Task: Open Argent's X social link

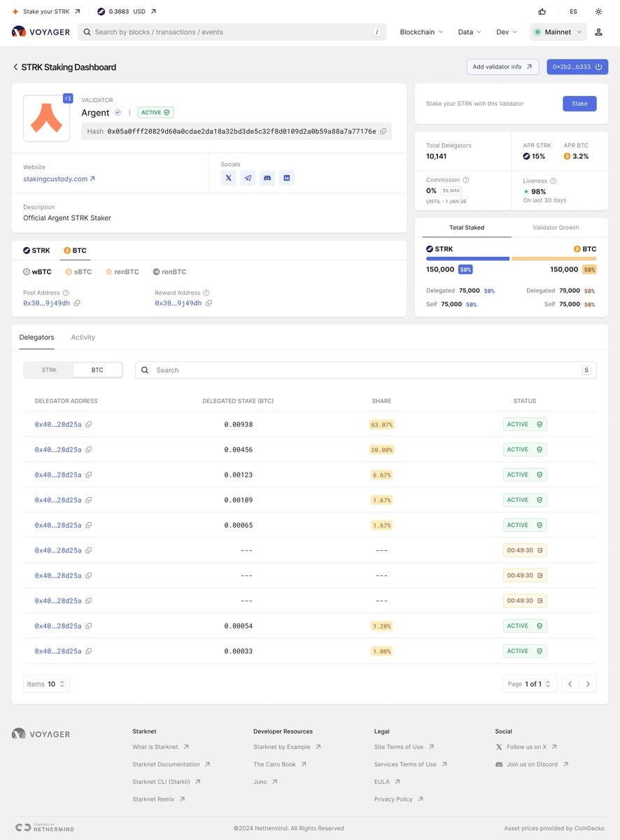Action: pyautogui.click(x=229, y=178)
